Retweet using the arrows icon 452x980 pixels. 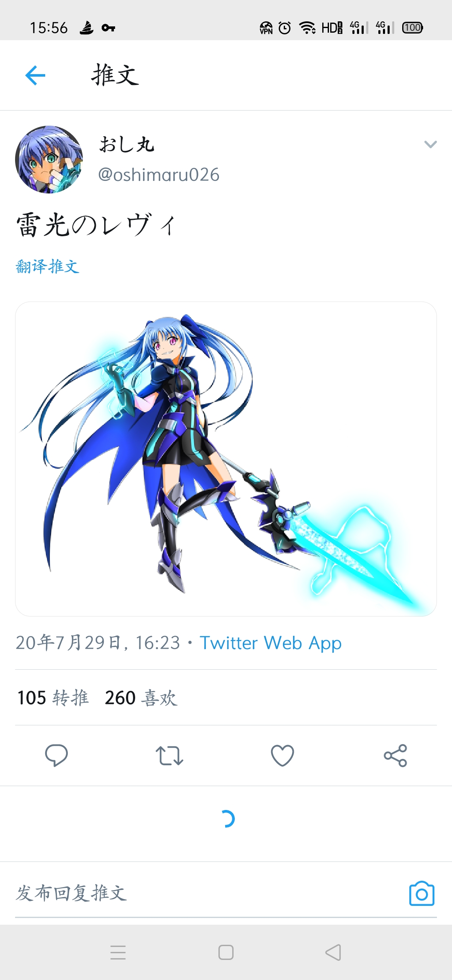click(x=169, y=756)
